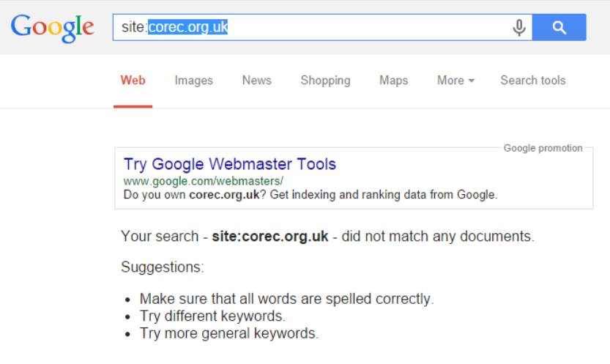Click the microphone voice search icon

tap(519, 28)
